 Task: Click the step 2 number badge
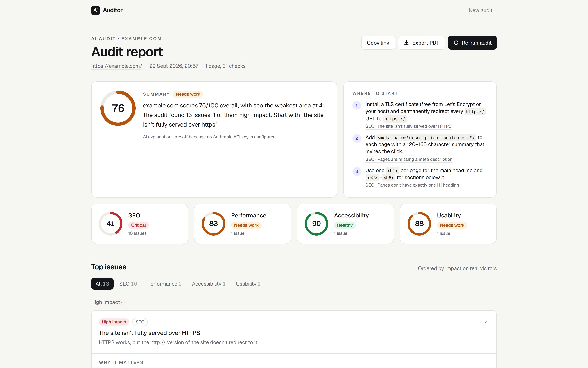pos(357,138)
